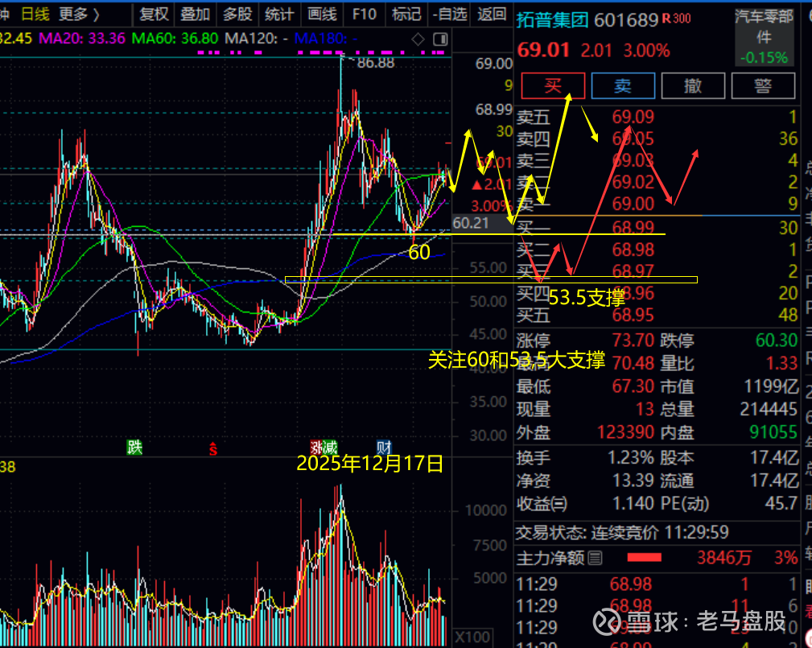Click the blue 财 financial report marker
Viewport: 812px width, 648px height.
[384, 447]
